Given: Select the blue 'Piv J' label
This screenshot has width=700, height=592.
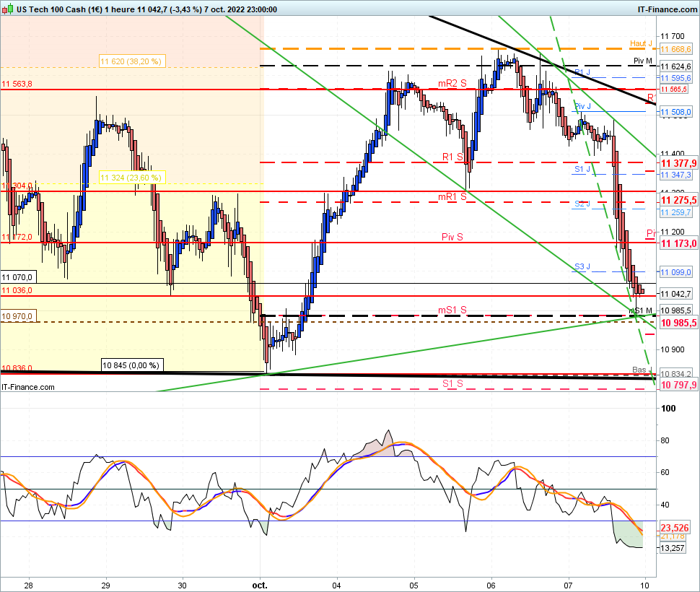Looking at the screenshot, I should 582,106.
